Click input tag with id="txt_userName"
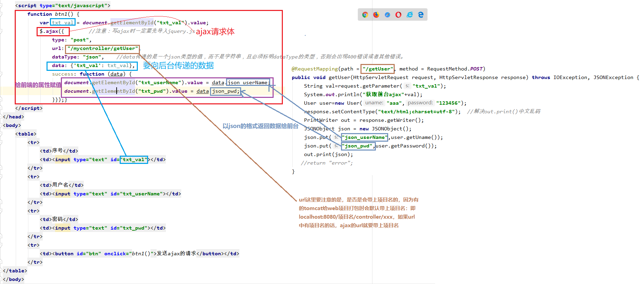 click(x=109, y=194)
